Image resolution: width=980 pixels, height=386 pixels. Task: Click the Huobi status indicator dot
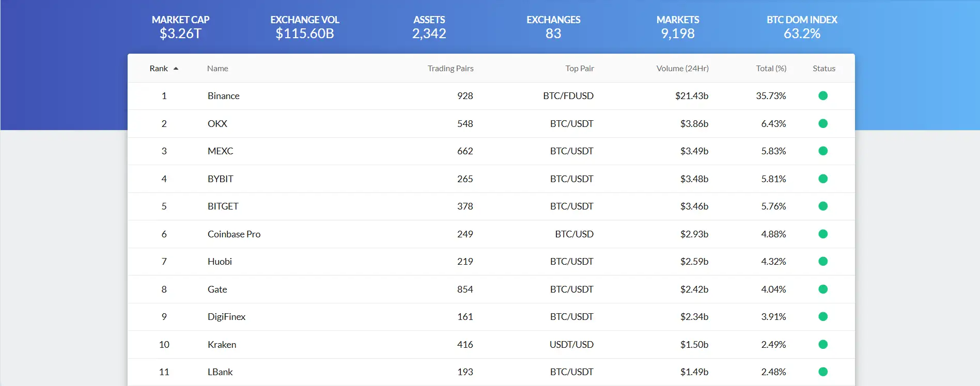point(823,261)
